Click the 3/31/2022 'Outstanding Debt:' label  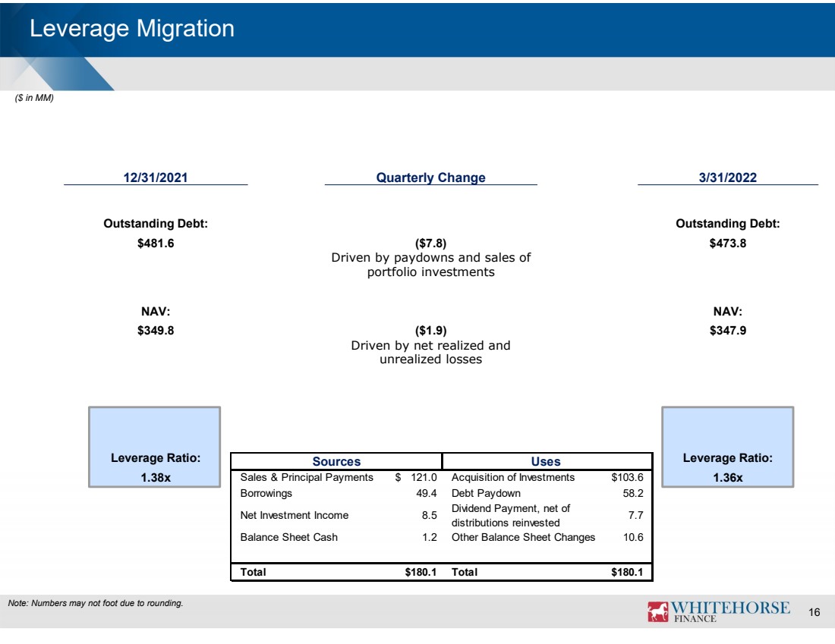coord(727,224)
